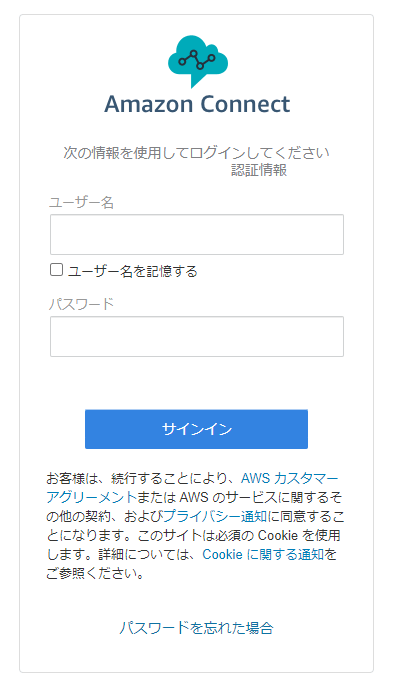This screenshot has height=688, width=394.
Task: Focus the パスワード input field
Action: pyautogui.click(x=197, y=336)
